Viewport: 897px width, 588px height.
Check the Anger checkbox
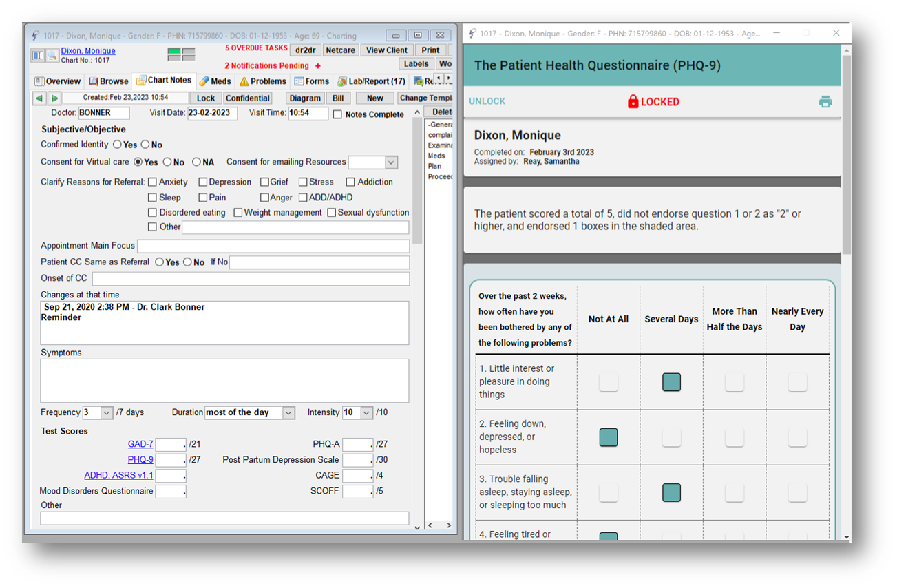coord(264,198)
